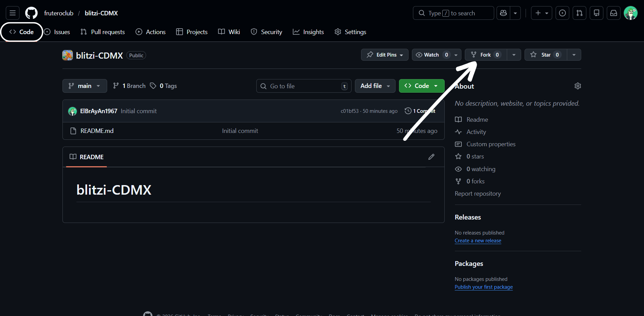Screen dimensions: 644x316
Task: Expand the Add file dropdown
Action: click(x=375, y=86)
